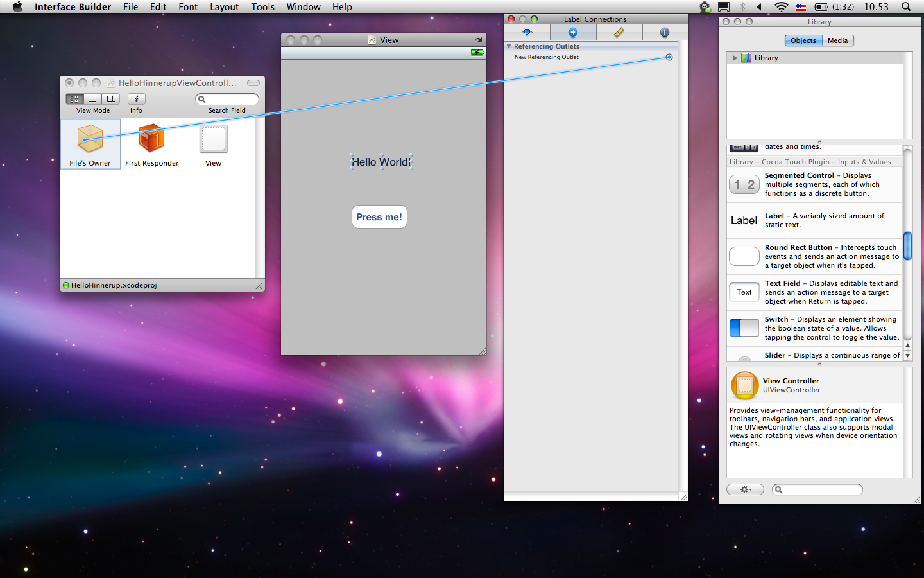Image resolution: width=924 pixels, height=578 pixels.
Task: Click the US flag input menu
Action: click(x=801, y=7)
